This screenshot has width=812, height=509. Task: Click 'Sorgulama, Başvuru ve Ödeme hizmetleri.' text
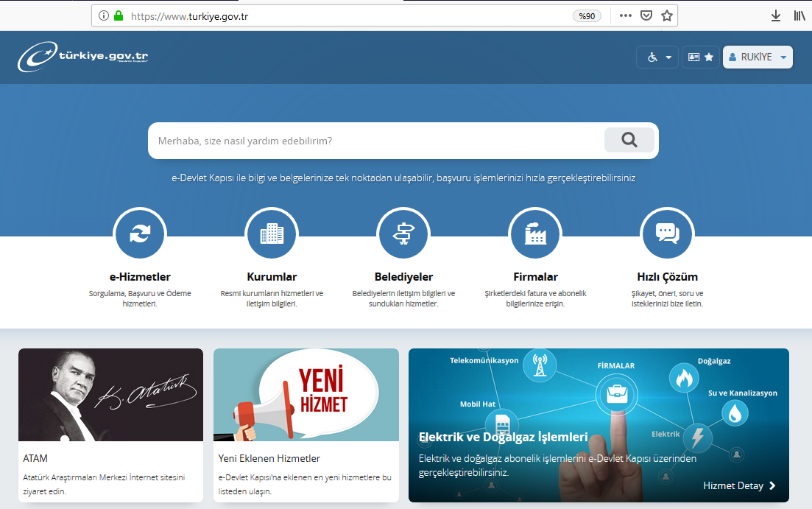(140, 298)
